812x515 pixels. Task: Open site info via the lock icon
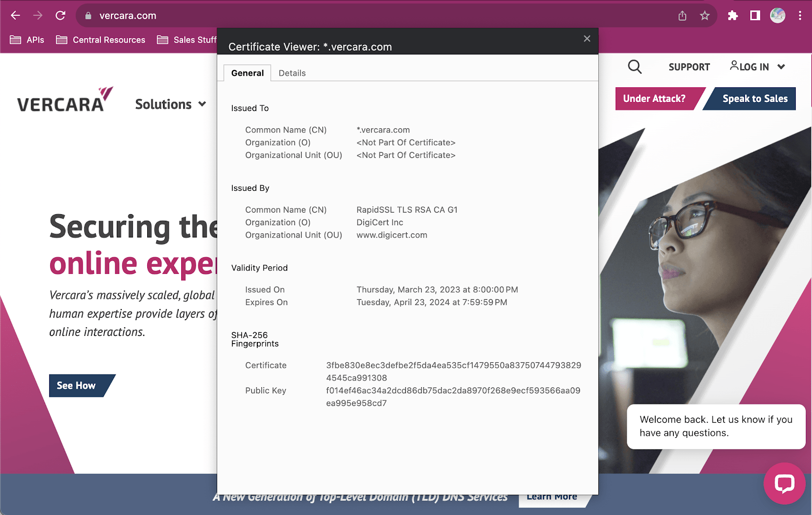point(88,16)
